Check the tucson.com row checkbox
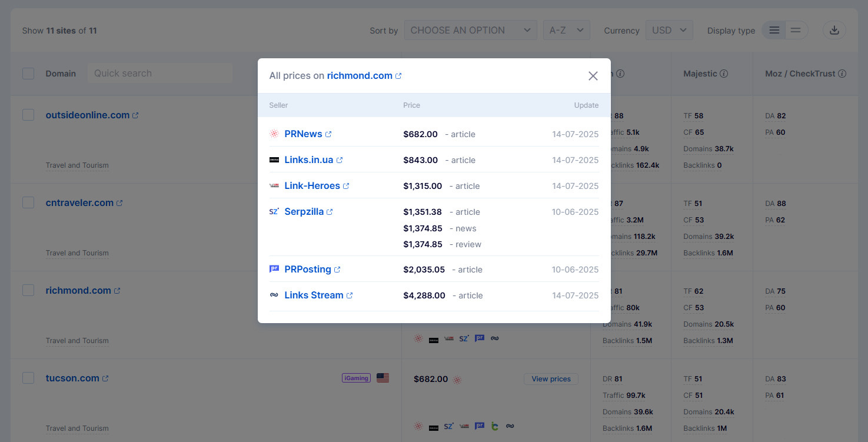This screenshot has width=868, height=442. tap(28, 378)
